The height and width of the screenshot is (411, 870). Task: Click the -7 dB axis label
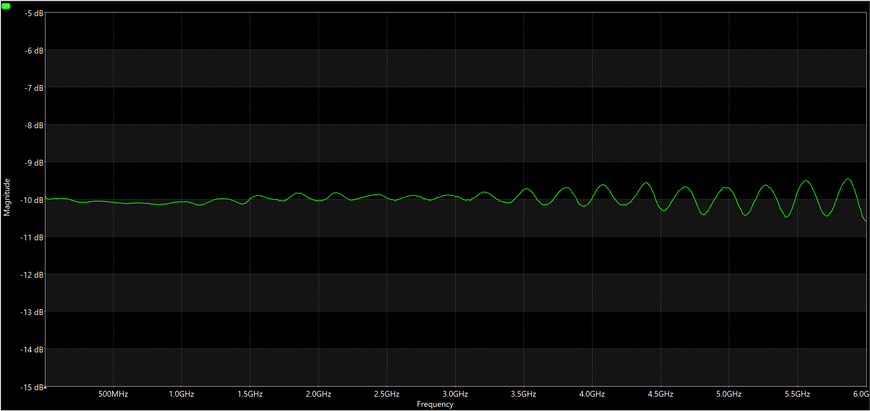[x=34, y=88]
